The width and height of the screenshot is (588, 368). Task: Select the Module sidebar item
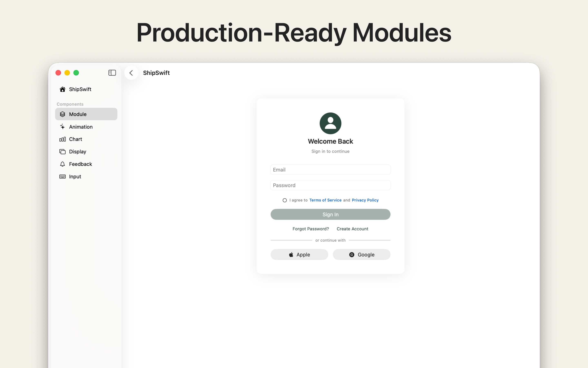(x=86, y=114)
